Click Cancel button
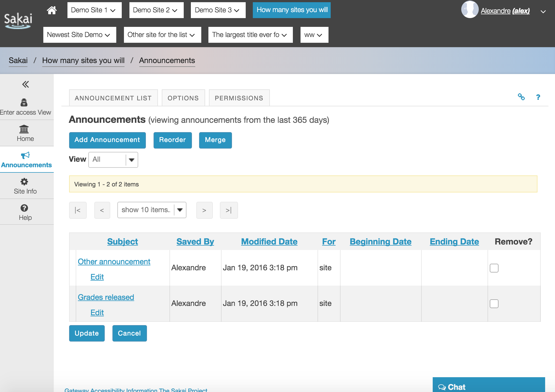555x392 pixels. pos(129,333)
